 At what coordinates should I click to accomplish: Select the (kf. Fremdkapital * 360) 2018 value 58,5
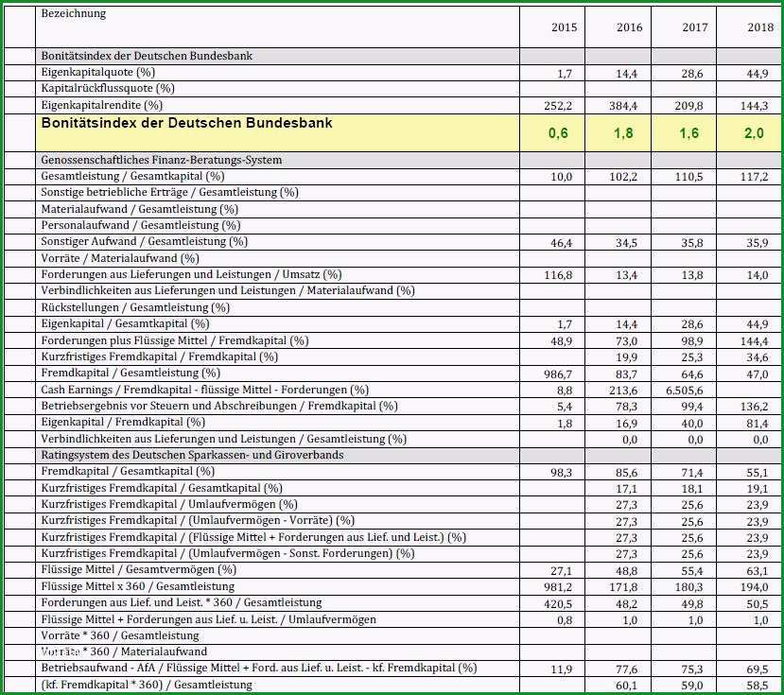757,686
